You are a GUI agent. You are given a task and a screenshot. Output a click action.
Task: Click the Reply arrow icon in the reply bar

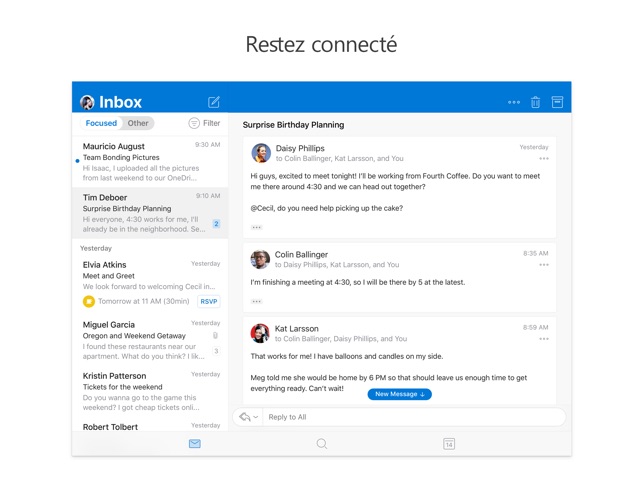[x=245, y=417]
